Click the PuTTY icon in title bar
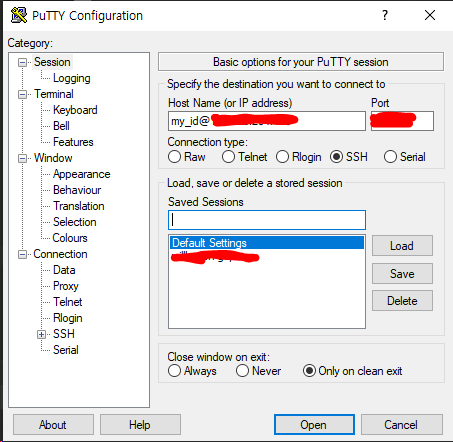This screenshot has height=442, width=453. (19, 15)
